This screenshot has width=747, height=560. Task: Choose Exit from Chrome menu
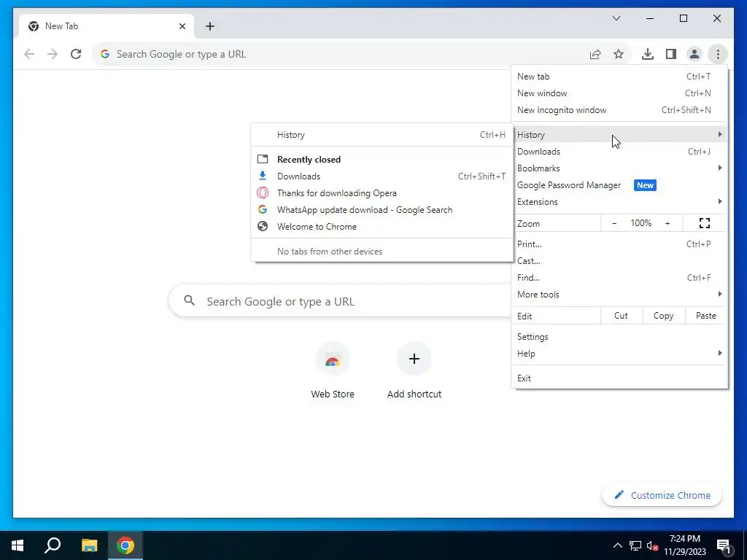[x=619, y=378]
